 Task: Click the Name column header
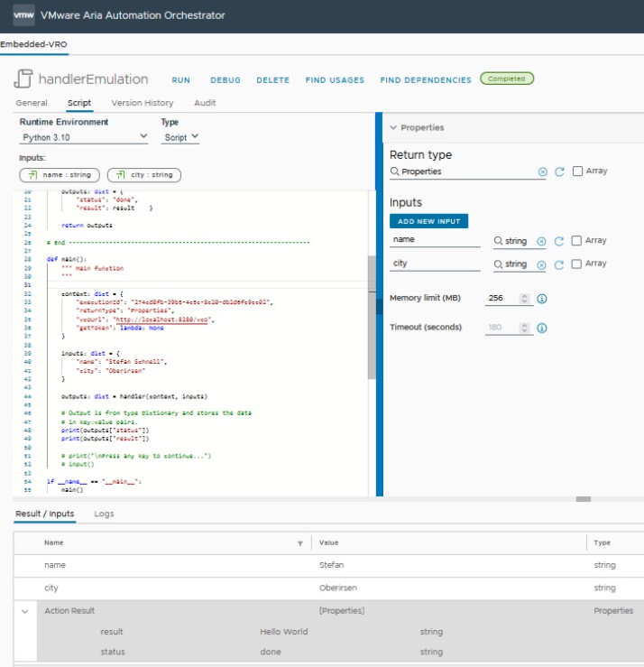point(53,543)
